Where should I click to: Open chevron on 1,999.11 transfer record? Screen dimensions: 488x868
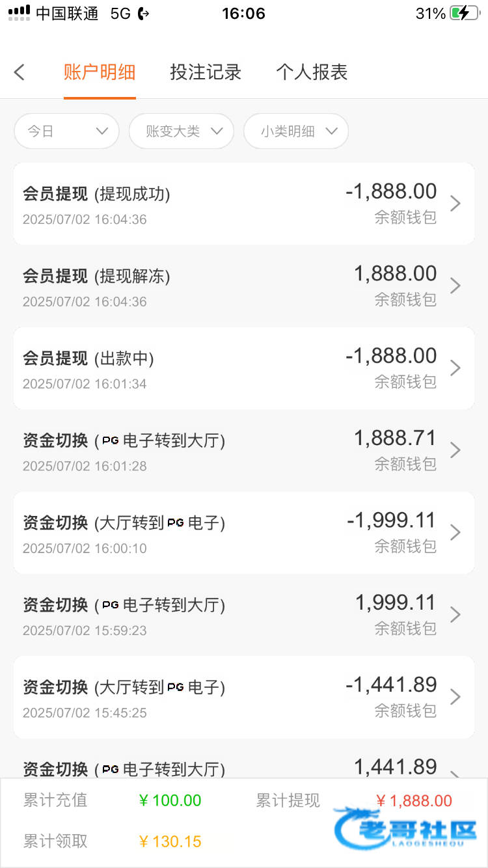pos(455,615)
